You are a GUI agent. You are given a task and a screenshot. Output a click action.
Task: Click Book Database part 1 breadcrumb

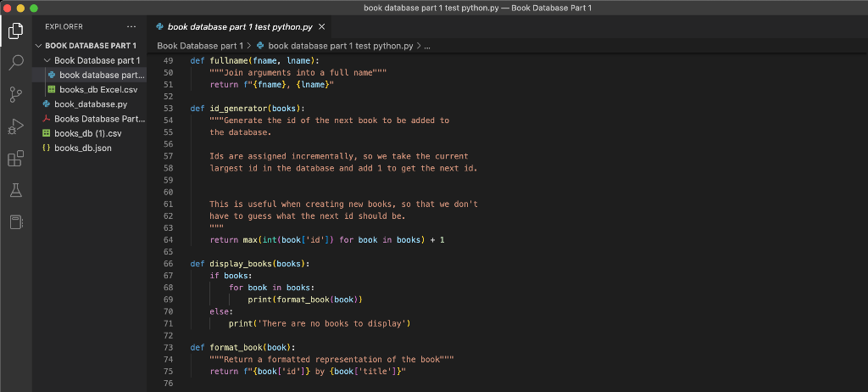[x=200, y=46]
